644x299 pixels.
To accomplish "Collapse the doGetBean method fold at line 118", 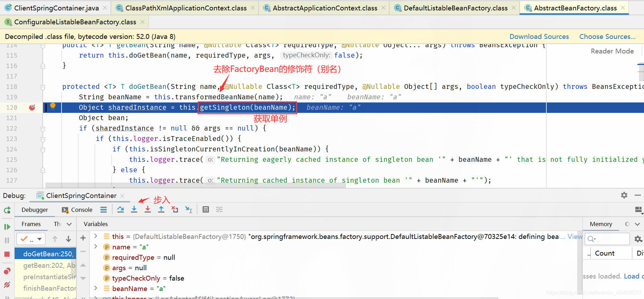I will [43, 87].
